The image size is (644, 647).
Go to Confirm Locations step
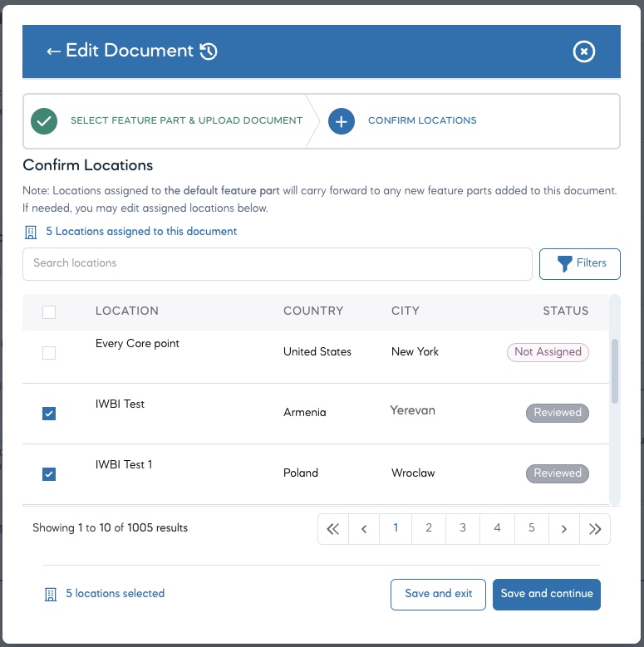422,120
